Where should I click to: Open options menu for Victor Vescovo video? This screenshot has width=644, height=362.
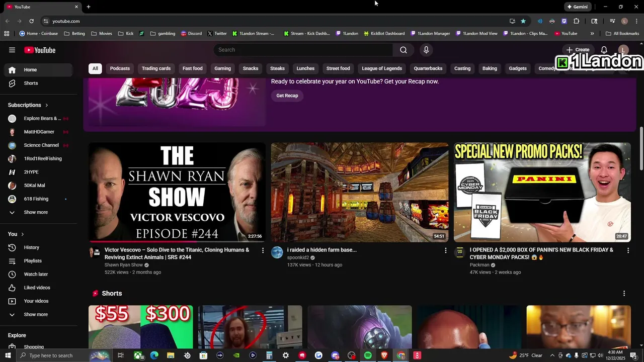(x=263, y=250)
